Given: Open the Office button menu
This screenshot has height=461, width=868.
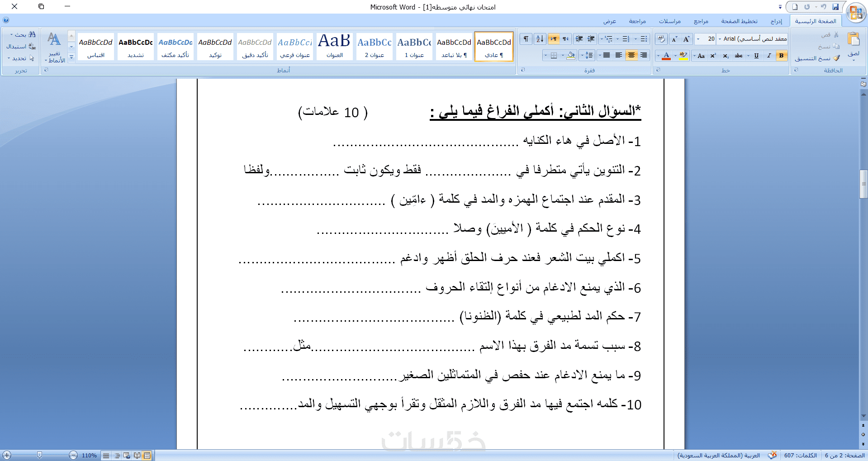Looking at the screenshot, I should tap(856, 12).
